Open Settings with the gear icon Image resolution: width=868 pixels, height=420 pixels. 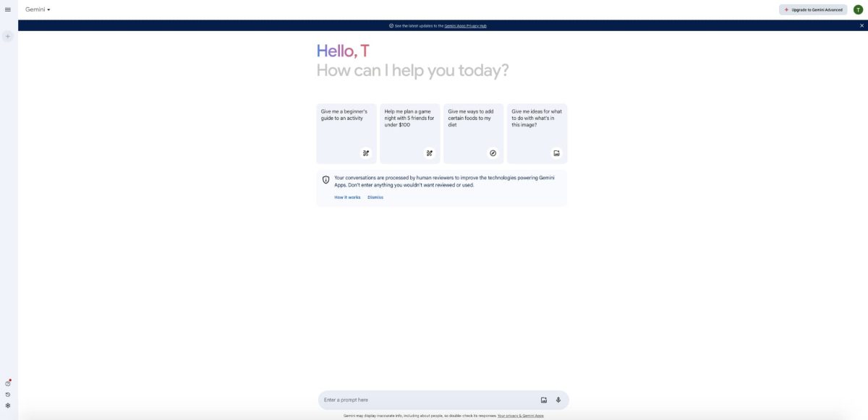[x=7, y=405]
